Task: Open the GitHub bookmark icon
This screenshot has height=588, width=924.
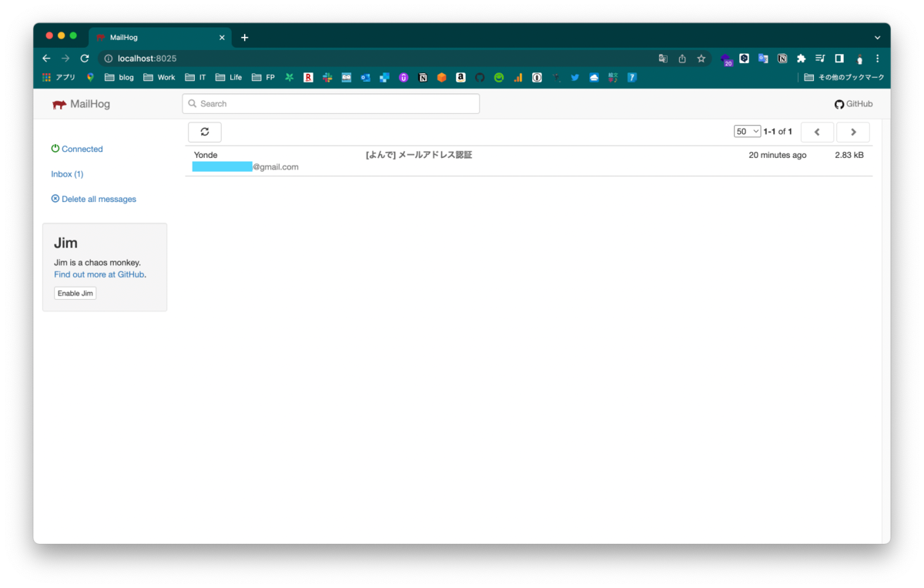Action: coord(480,77)
